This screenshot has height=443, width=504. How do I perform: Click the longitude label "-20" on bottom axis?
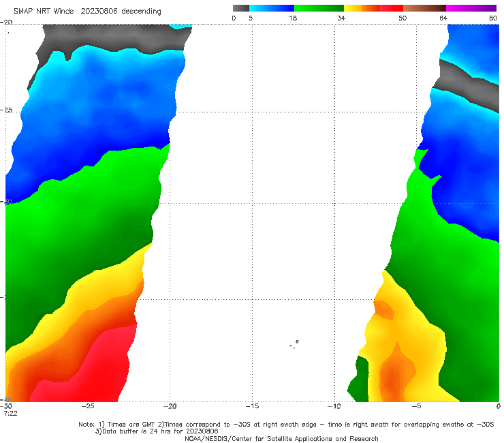170,406
